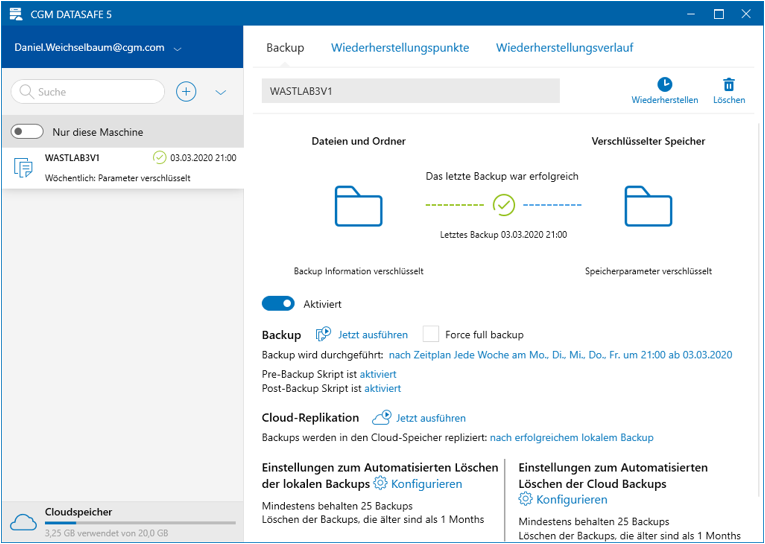The width and height of the screenshot is (765, 544).
Task: Click the Löschen trash can icon
Action: (x=729, y=84)
